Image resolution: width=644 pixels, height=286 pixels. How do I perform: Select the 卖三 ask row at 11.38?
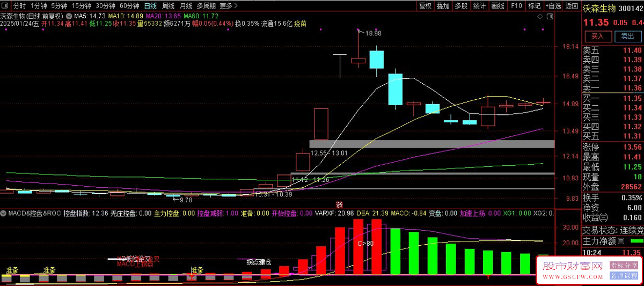613,69
